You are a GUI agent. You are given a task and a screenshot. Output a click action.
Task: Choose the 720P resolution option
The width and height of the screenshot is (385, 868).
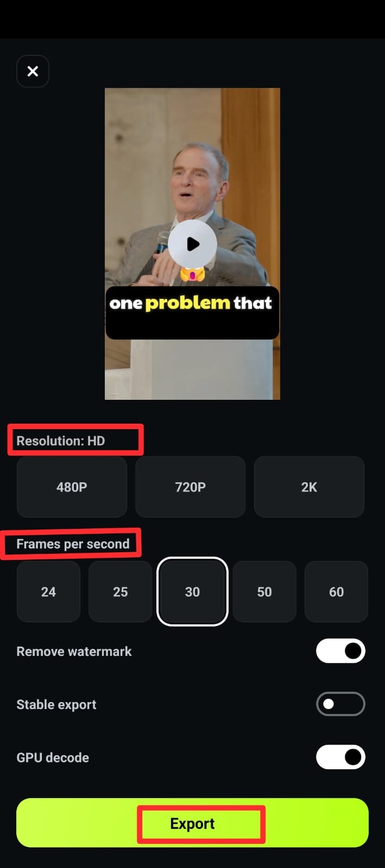190,487
